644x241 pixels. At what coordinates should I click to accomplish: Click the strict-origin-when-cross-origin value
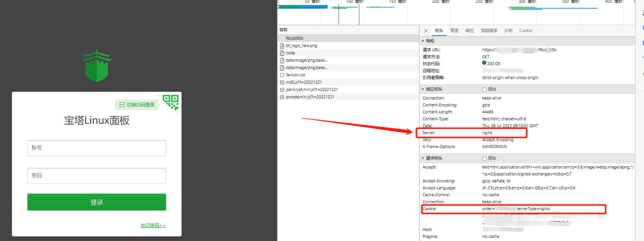click(510, 78)
